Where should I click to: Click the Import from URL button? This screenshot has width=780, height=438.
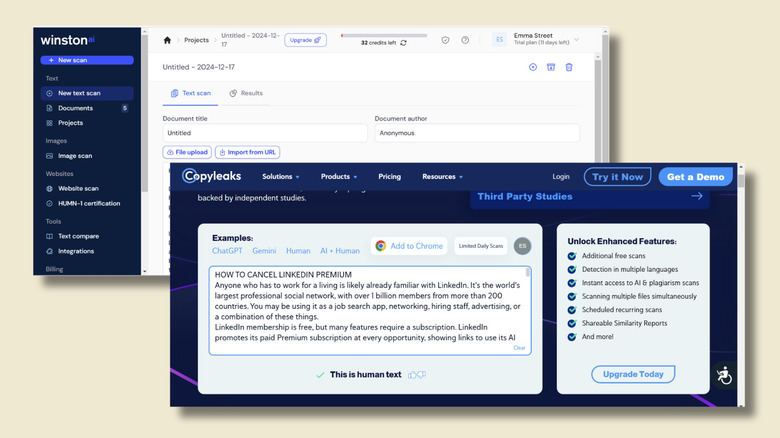[248, 152]
